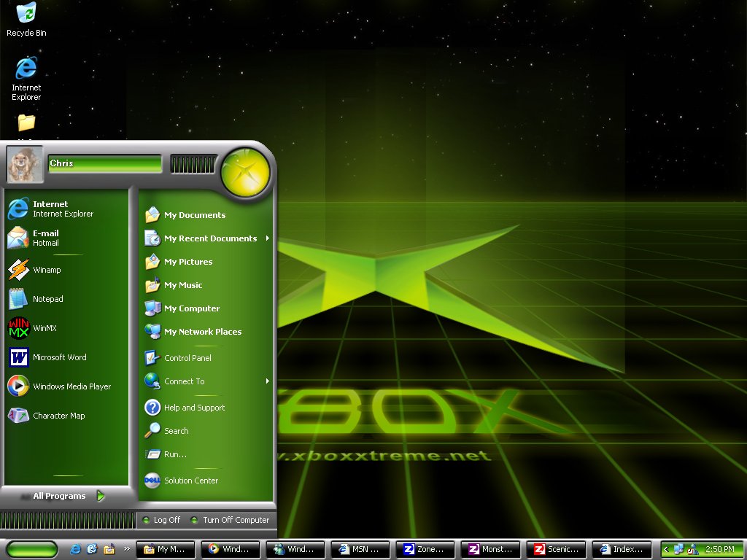
Task: Open the Recycle Bin desktop icon
Action: (x=26, y=19)
